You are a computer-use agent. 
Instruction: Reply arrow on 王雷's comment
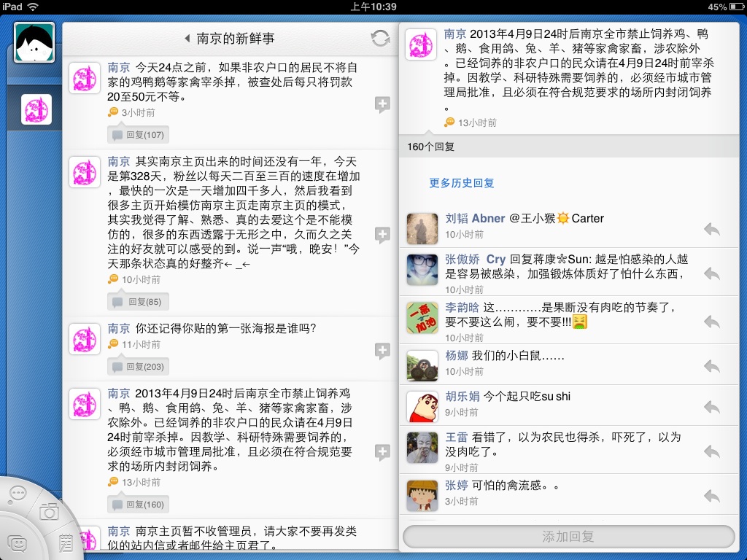712,451
